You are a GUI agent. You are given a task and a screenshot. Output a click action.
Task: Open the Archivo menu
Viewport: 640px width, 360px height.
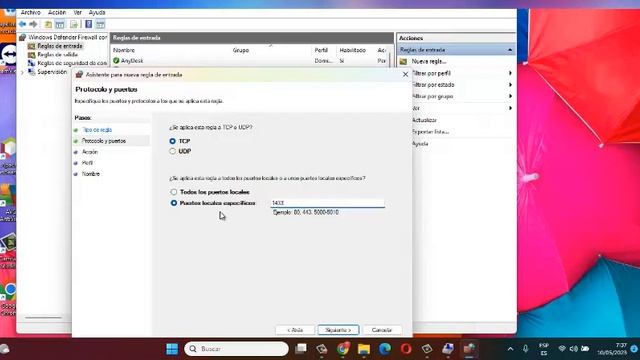(x=31, y=13)
